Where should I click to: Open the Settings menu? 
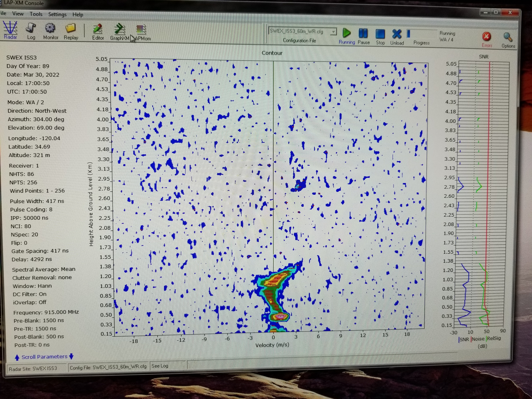click(57, 14)
